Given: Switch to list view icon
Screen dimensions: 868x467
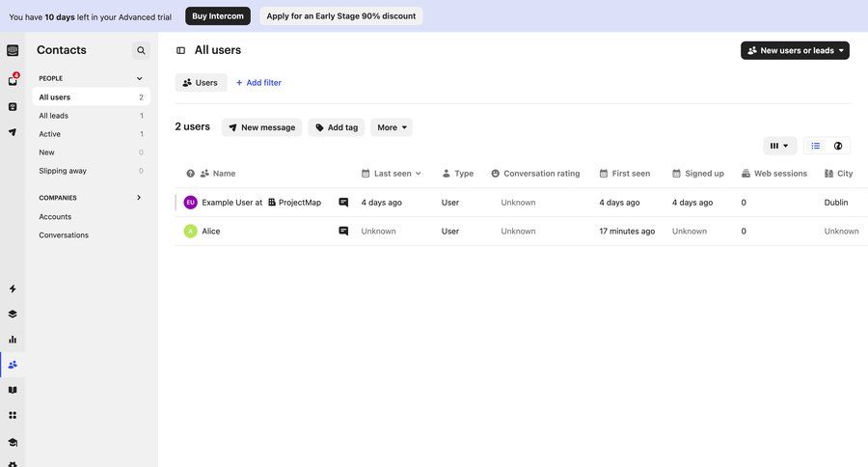Looking at the screenshot, I should coord(815,146).
